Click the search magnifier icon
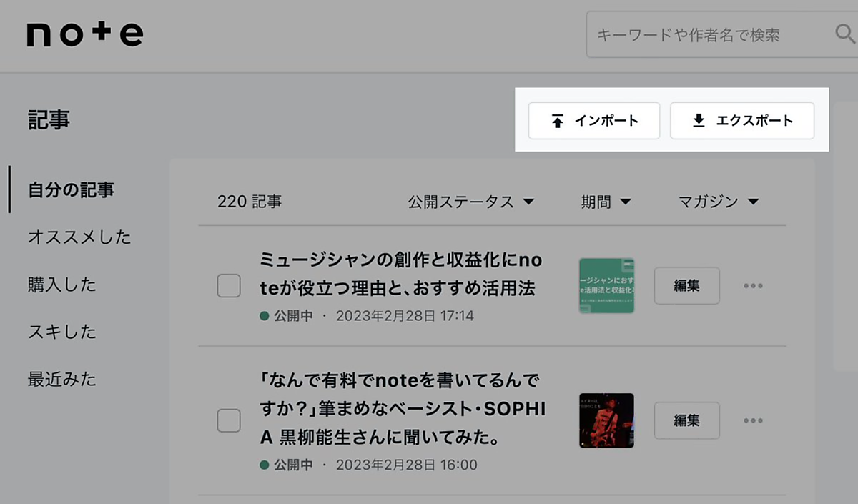 (844, 34)
